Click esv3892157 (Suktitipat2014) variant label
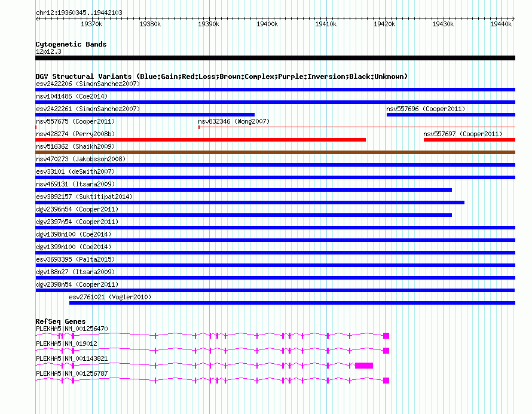Screen dimensions: 532x414 point(84,197)
